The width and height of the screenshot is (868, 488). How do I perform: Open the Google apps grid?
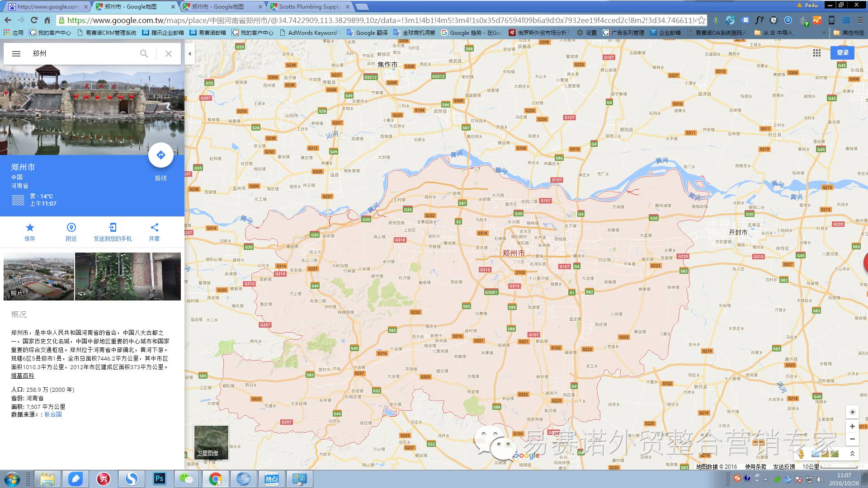[x=816, y=53]
